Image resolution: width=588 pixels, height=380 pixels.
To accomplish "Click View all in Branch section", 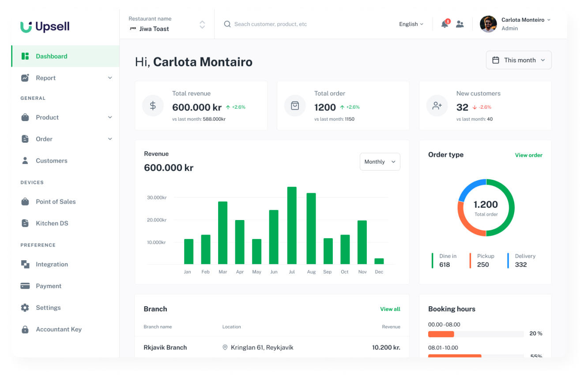I will coord(390,309).
